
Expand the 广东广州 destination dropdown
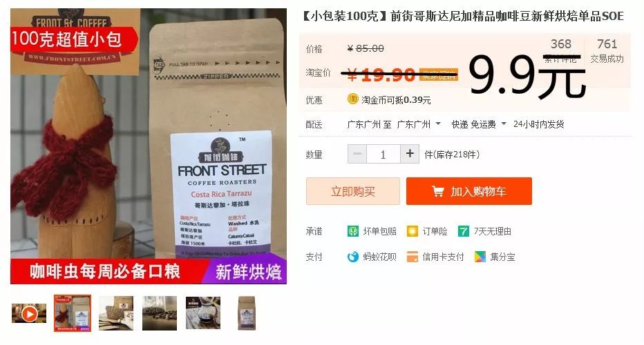[438, 124]
